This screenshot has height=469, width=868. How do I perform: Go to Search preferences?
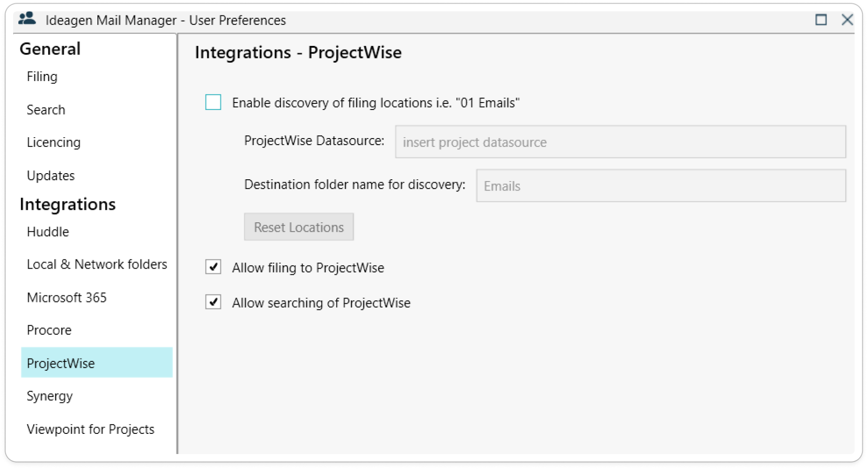tap(46, 110)
